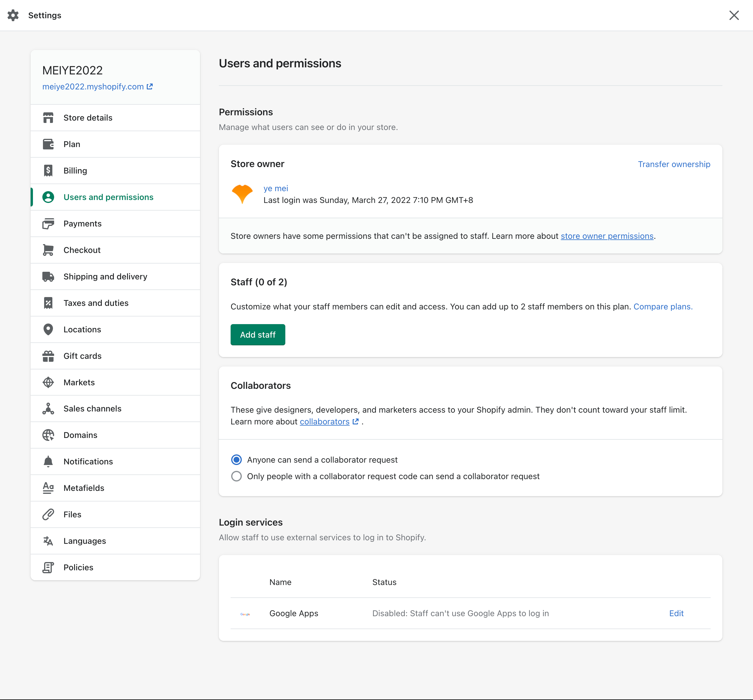The image size is (753, 700).
Task: Open Notifications settings
Action: click(115, 462)
